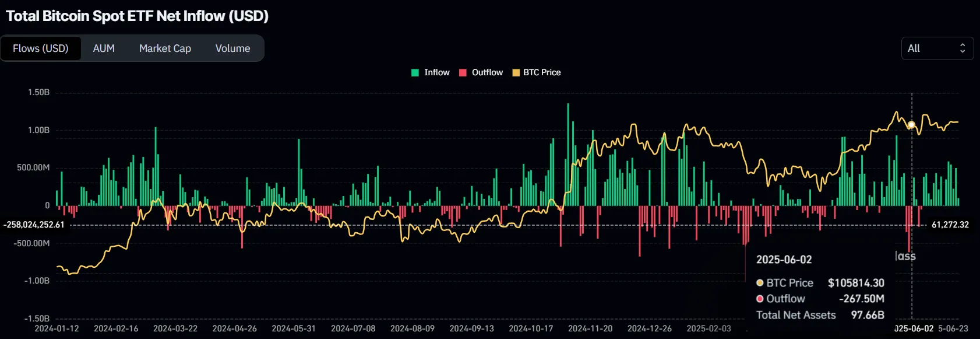Click the 61,272.32 right axis price label
This screenshot has height=339, width=980.
(950, 225)
